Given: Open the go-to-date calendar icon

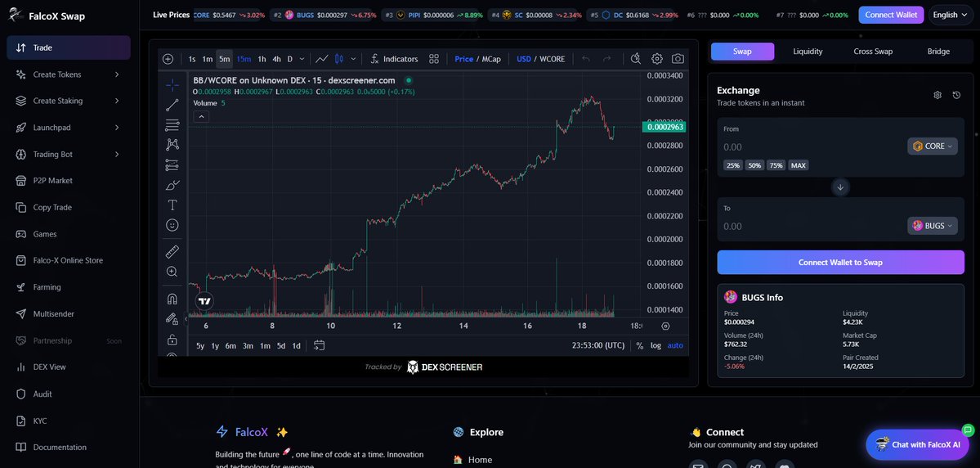Looking at the screenshot, I should point(320,345).
